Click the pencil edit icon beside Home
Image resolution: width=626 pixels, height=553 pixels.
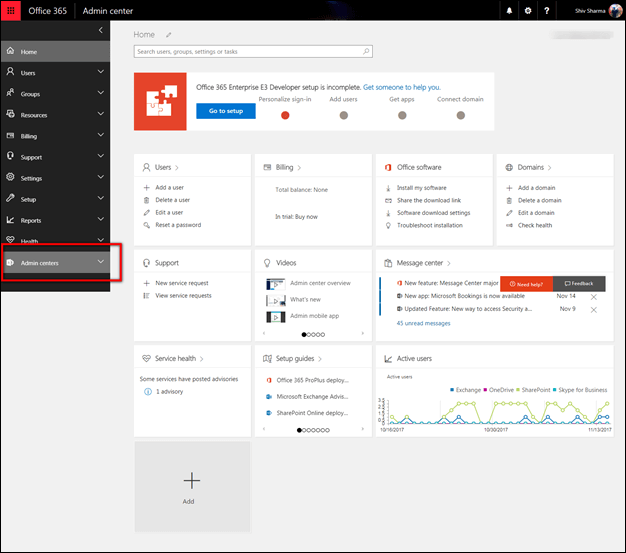168,35
